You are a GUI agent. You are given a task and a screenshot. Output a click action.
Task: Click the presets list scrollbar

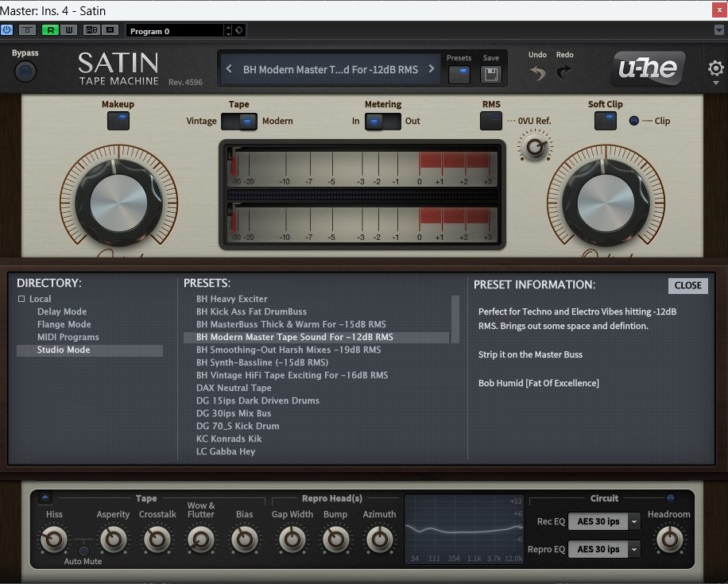(x=455, y=319)
